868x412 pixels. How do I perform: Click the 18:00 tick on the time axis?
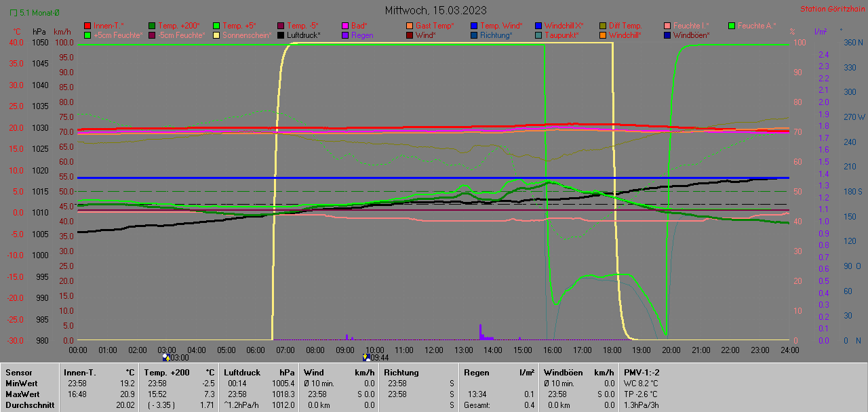point(612,350)
